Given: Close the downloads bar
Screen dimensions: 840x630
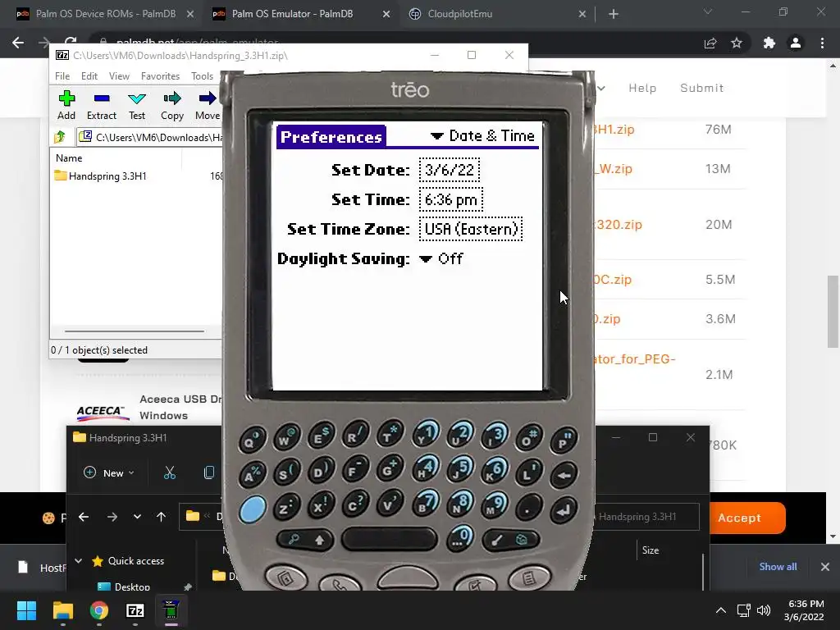Looking at the screenshot, I should 825,566.
